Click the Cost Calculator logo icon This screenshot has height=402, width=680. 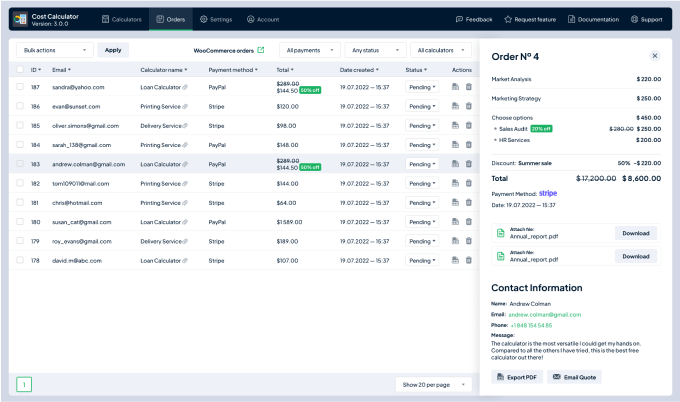pyautogui.click(x=19, y=19)
